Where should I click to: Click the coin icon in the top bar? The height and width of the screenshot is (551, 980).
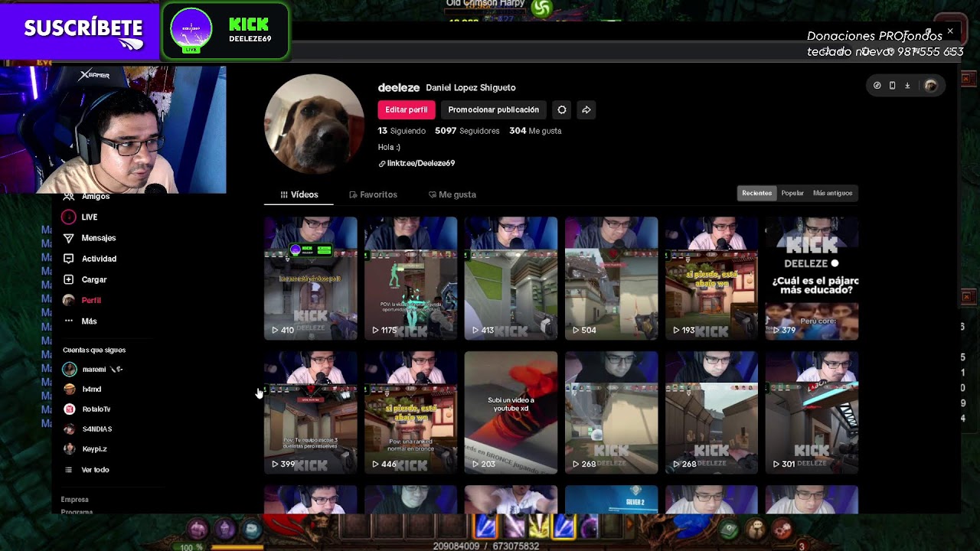(x=877, y=86)
